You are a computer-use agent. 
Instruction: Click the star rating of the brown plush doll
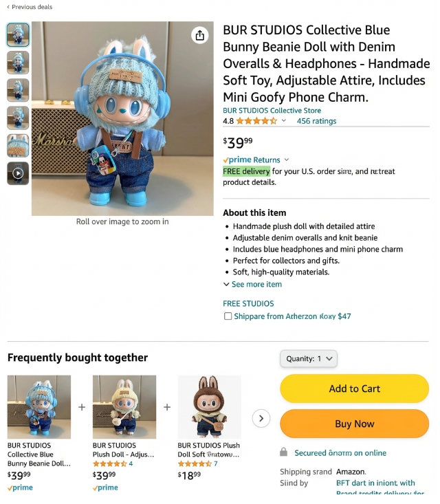195,464
